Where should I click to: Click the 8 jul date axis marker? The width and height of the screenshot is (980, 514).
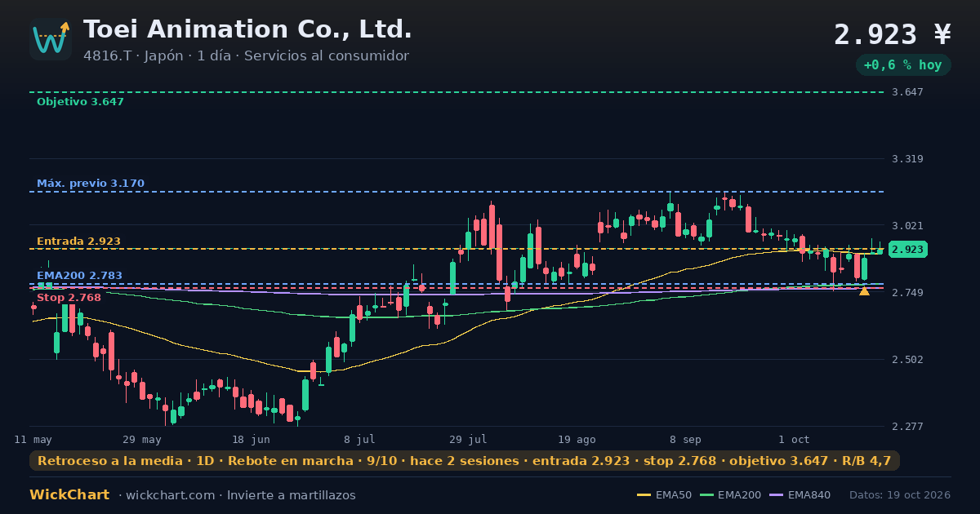point(359,439)
